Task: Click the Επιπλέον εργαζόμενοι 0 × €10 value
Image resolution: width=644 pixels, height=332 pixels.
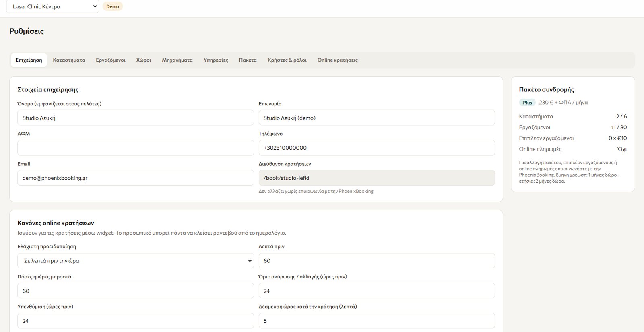Action: tap(618, 138)
